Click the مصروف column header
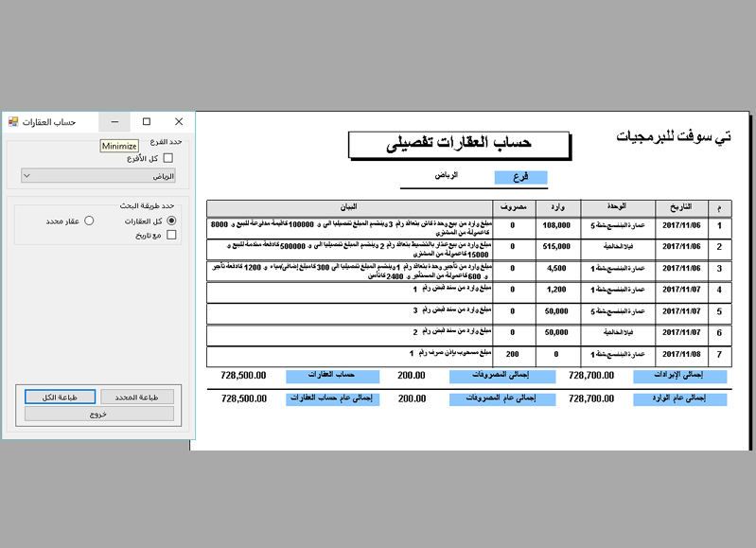Image resolution: width=756 pixels, height=548 pixels. (x=514, y=208)
